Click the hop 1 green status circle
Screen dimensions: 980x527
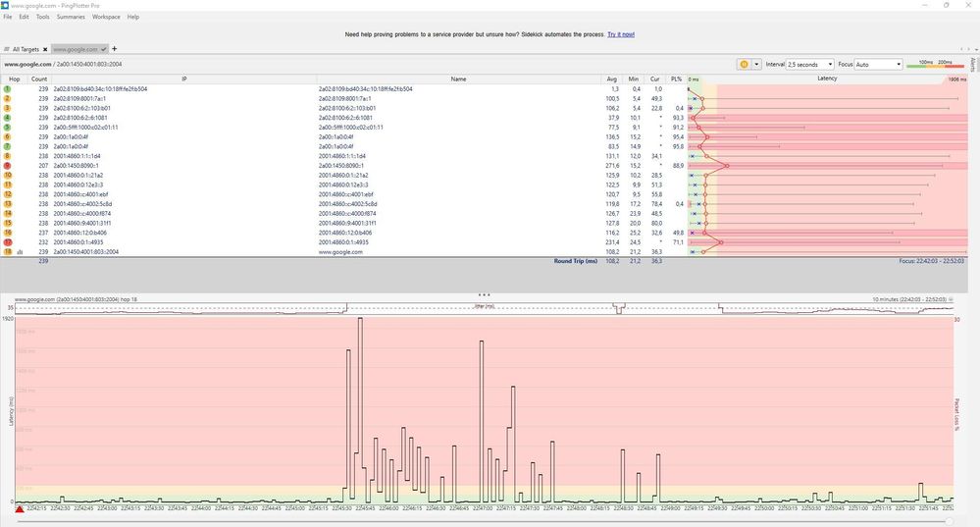point(8,88)
